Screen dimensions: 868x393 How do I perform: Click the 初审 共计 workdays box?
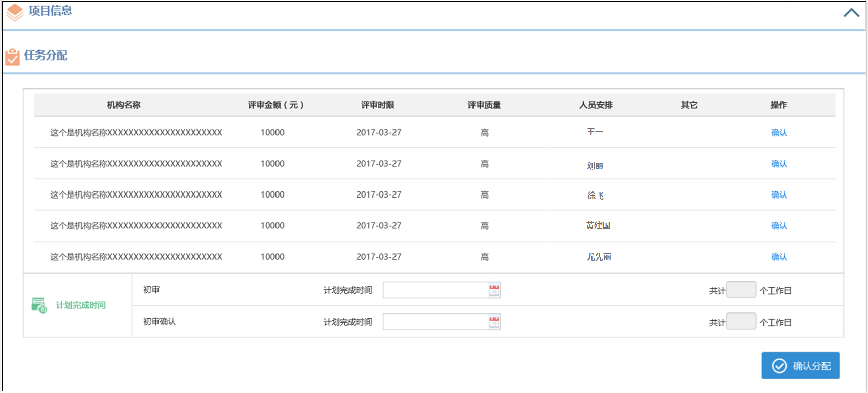pos(741,290)
